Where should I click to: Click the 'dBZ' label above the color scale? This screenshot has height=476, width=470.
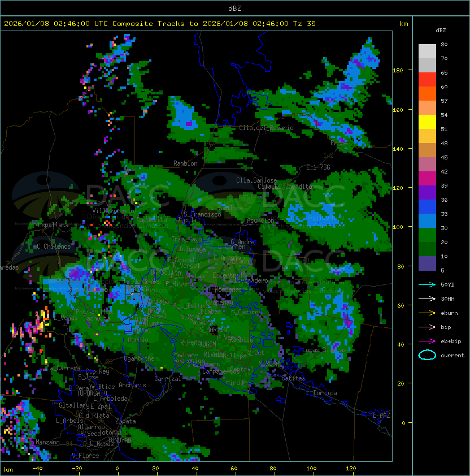[x=441, y=31]
